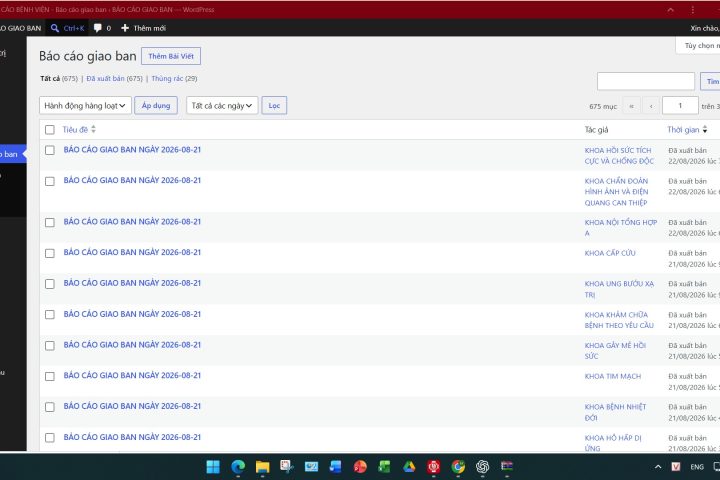
Task: Expand the 'Tùy chọn' screen options panel
Action: coord(698,45)
